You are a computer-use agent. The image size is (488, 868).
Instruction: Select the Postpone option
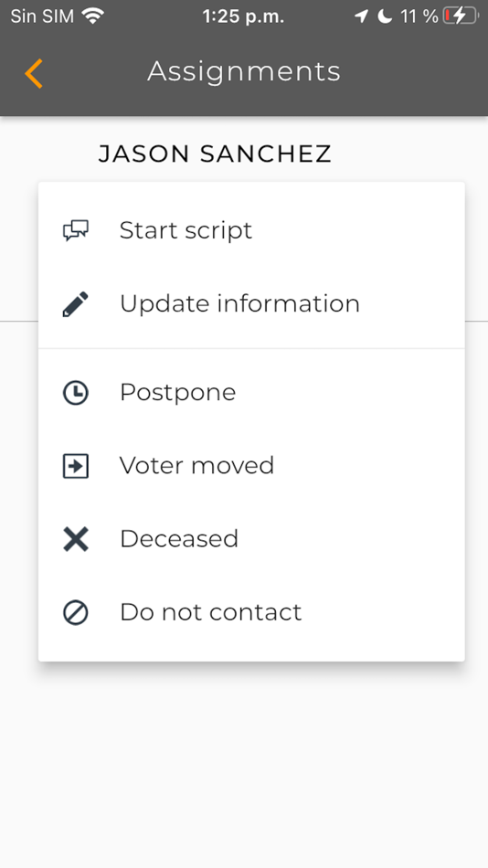coord(251,393)
